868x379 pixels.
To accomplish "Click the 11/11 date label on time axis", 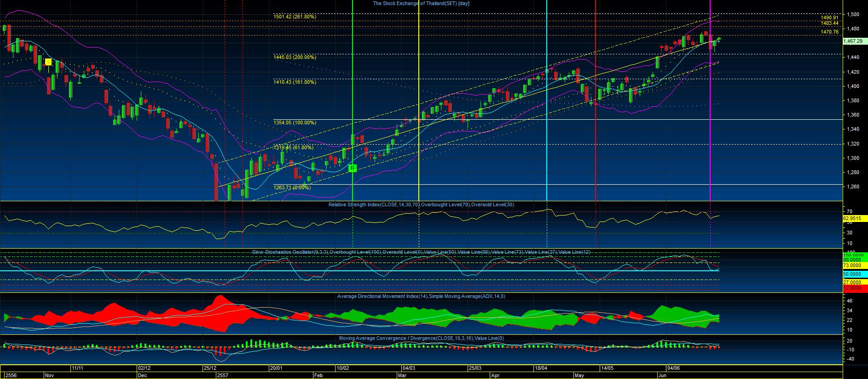I will [x=77, y=368].
